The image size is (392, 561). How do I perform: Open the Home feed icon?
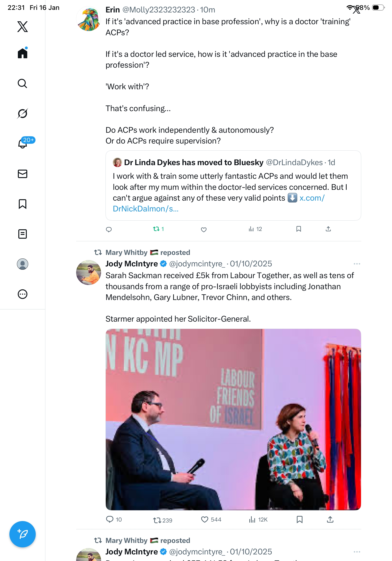click(x=23, y=53)
